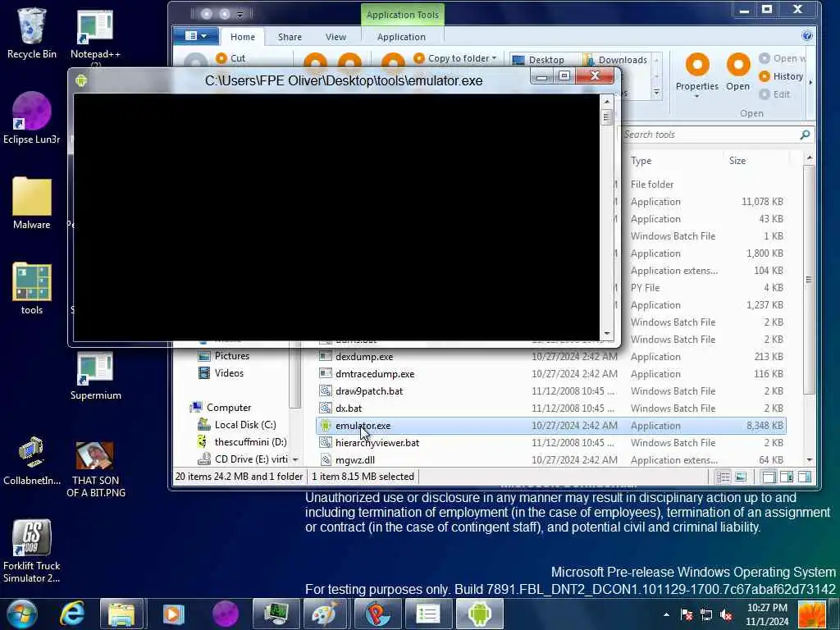Open the Copy to folder dropdown

[x=455, y=58]
